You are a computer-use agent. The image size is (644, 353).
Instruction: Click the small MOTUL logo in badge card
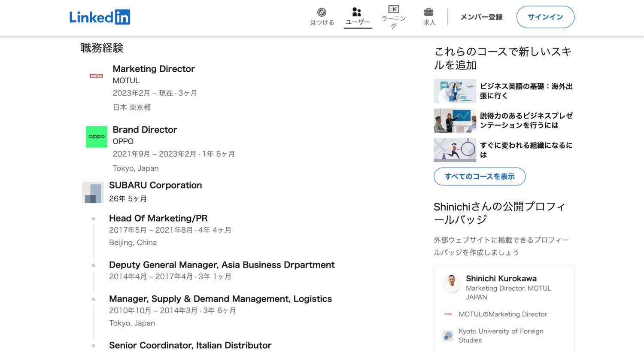tap(448, 314)
